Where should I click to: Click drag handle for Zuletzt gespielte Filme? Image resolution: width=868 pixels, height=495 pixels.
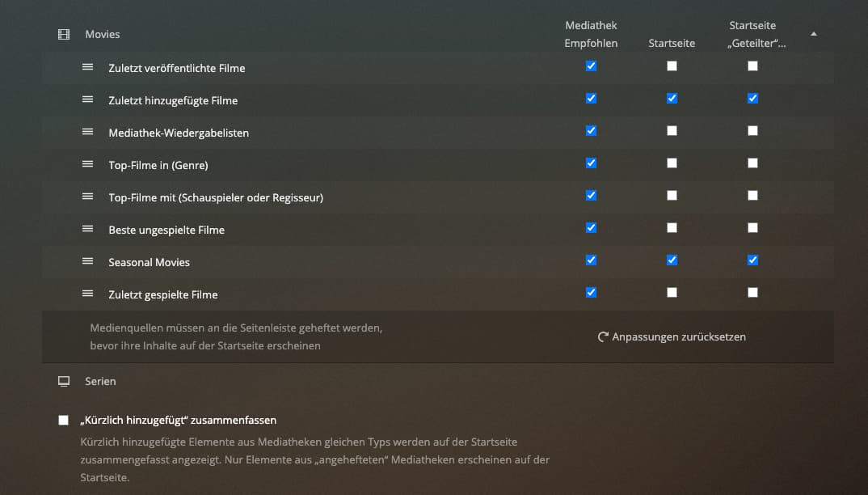coord(88,294)
